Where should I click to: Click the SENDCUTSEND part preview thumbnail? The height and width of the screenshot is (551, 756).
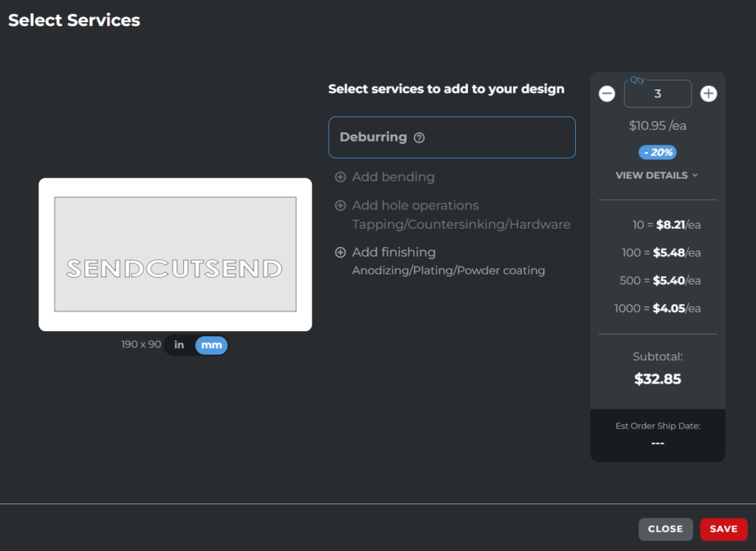pyautogui.click(x=175, y=254)
